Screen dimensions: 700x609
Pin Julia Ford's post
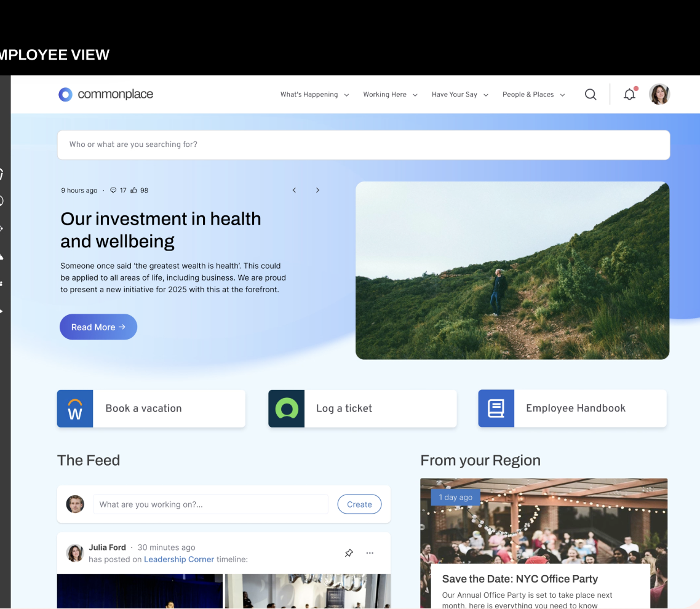pyautogui.click(x=349, y=553)
